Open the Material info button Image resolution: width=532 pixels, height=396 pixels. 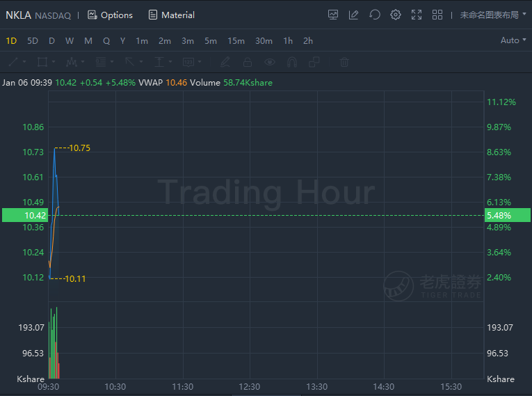click(x=171, y=15)
